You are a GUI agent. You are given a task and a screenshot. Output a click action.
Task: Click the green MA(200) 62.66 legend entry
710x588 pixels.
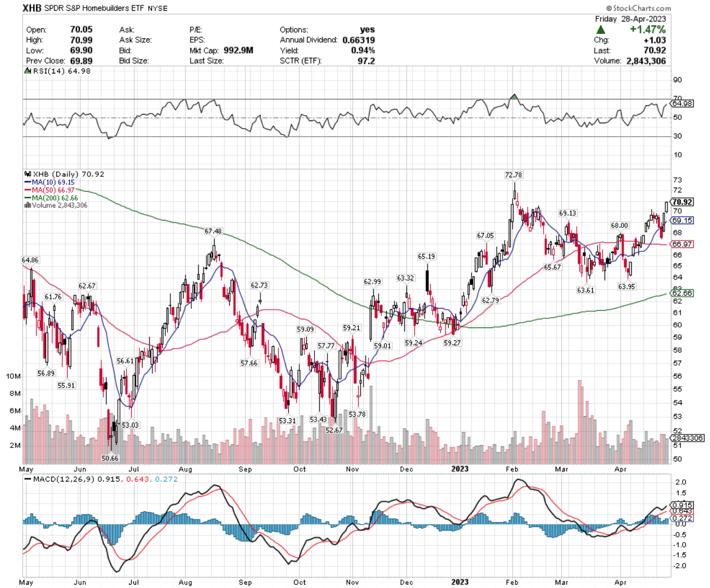(51, 198)
